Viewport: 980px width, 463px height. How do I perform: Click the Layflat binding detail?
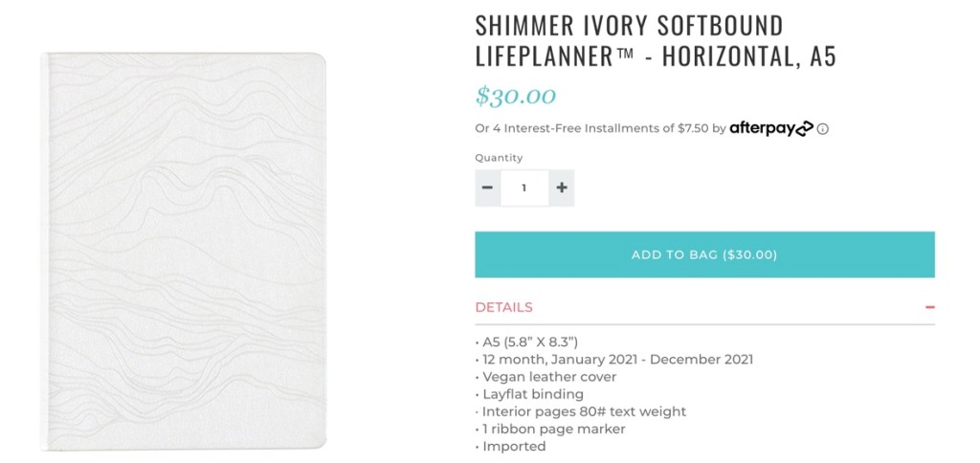point(529,394)
